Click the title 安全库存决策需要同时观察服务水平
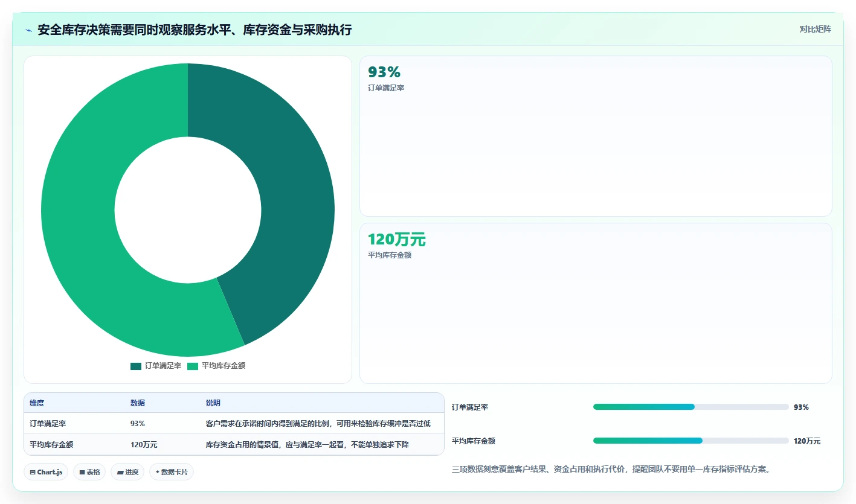 [195, 30]
